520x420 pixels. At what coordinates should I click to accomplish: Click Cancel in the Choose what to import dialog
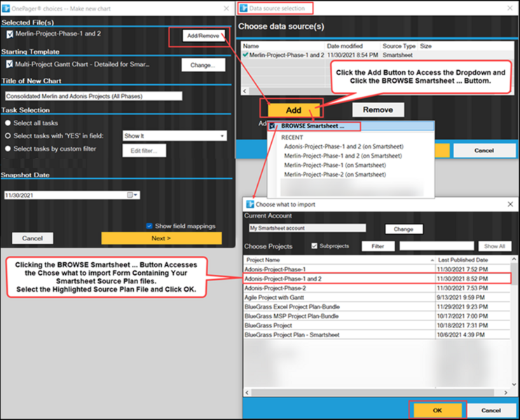[x=491, y=410]
